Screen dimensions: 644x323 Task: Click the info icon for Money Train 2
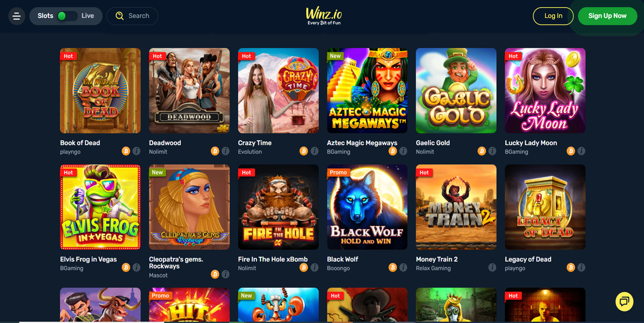click(492, 267)
